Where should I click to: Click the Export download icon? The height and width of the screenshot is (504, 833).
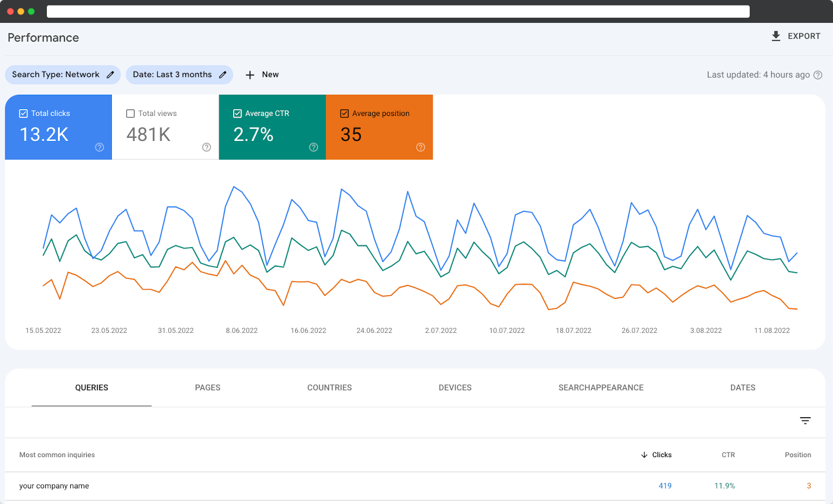point(776,36)
